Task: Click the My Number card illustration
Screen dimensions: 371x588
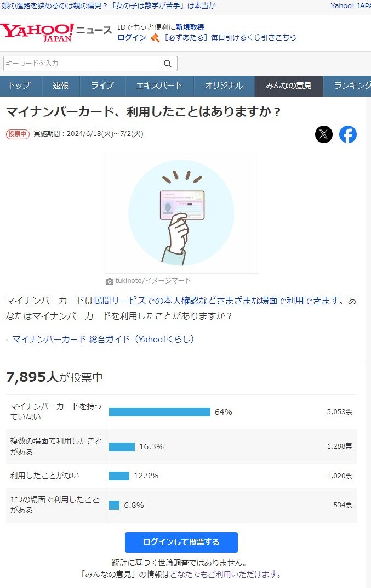Action: [181, 213]
